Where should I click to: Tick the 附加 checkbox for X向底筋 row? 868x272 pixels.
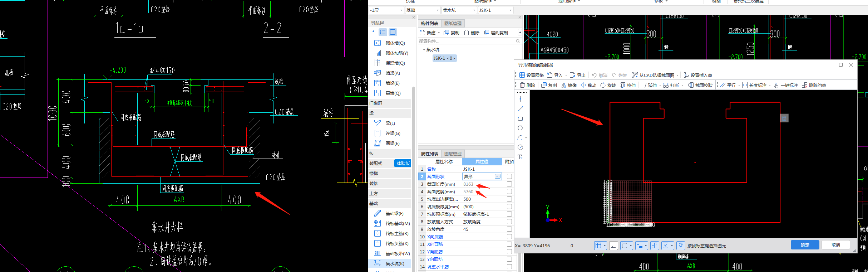tap(509, 237)
